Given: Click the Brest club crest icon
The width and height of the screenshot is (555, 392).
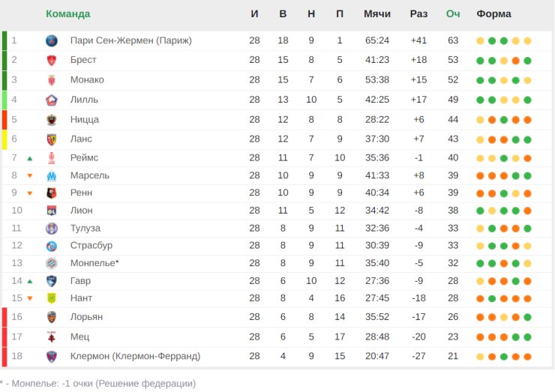Looking at the screenshot, I should 52,60.
